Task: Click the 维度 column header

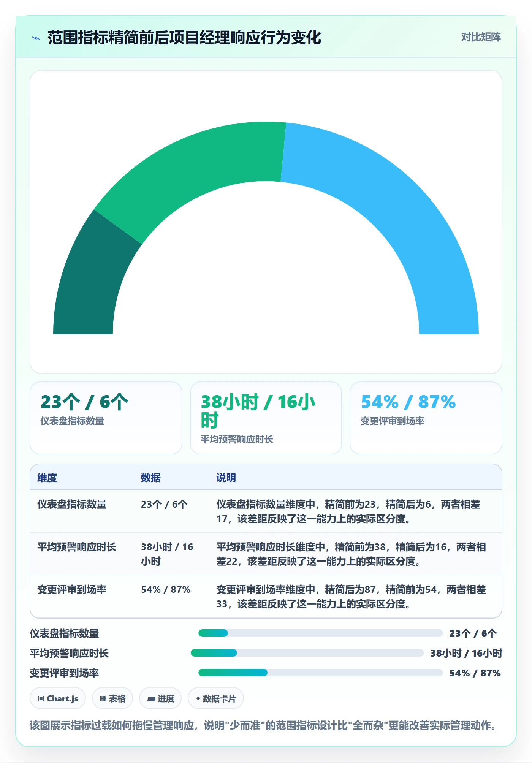Action: (47, 478)
